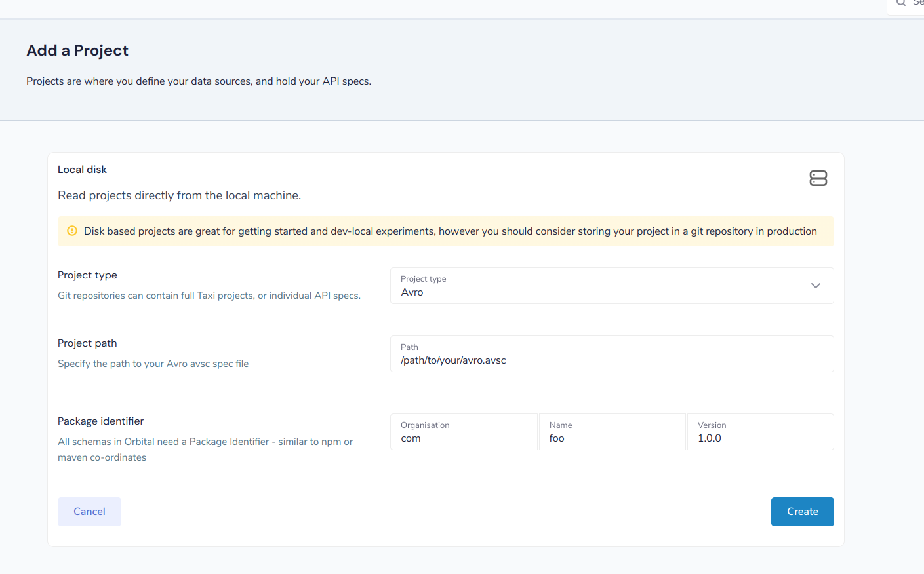
Task: Select the Version field showing 1.0.0
Action: tap(761, 432)
